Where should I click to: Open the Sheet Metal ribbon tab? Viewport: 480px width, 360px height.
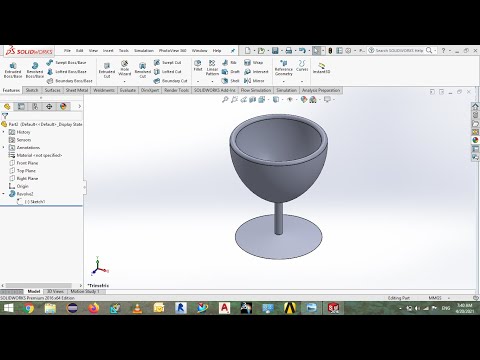pos(77,90)
